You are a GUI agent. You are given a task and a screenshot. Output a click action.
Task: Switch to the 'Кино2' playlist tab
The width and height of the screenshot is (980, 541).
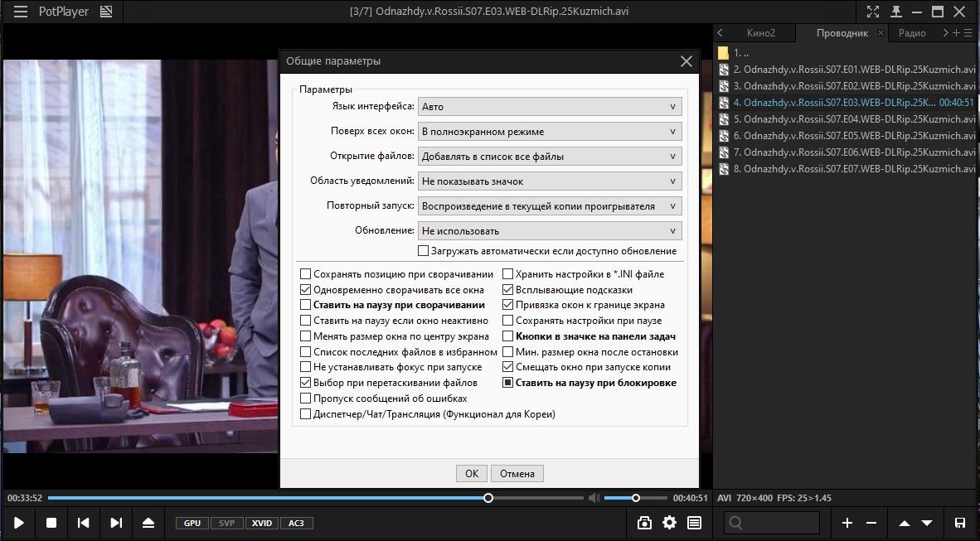pos(760,33)
